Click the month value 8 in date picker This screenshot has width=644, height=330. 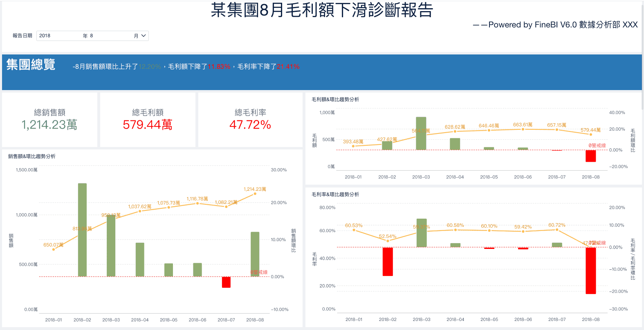click(92, 36)
